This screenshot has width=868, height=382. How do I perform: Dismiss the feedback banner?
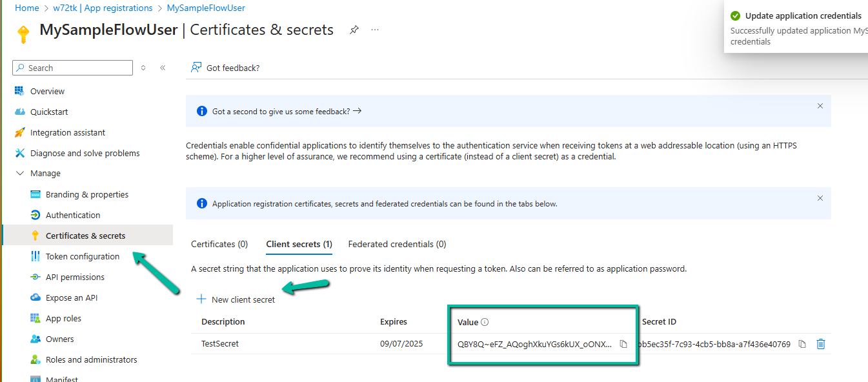coord(820,106)
